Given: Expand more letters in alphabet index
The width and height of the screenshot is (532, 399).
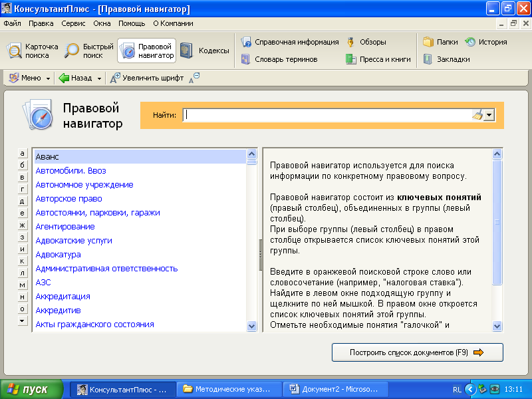Looking at the screenshot, I should 22,321.
